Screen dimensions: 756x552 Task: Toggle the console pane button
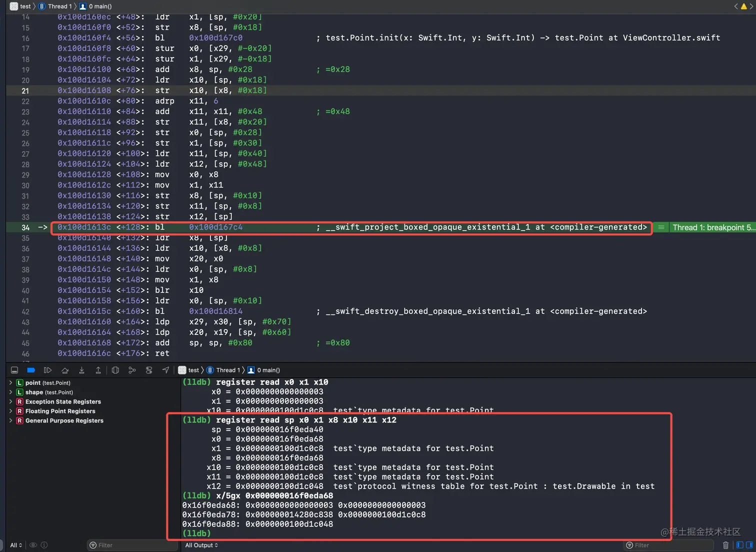749,545
